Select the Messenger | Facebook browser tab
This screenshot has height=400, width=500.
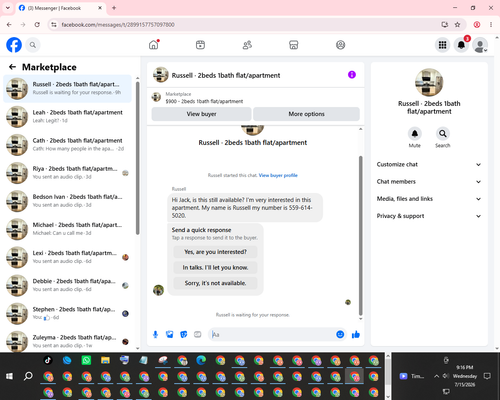pyautogui.click(x=61, y=8)
